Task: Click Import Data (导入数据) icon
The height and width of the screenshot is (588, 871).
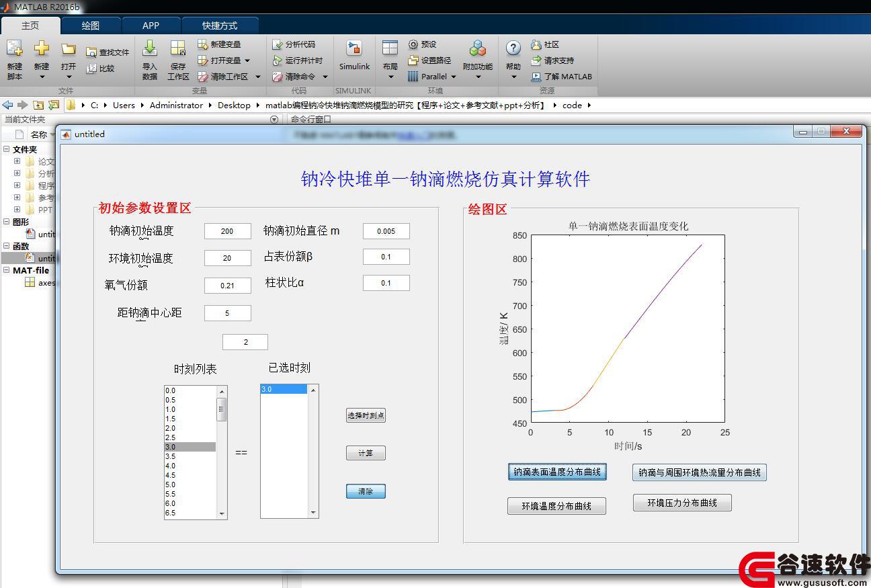Action: [150, 48]
